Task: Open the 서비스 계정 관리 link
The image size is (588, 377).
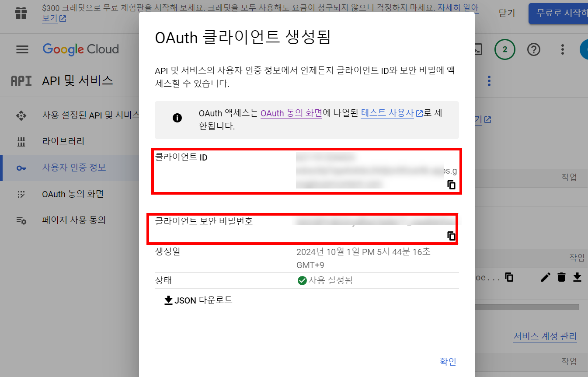Action: click(x=545, y=336)
